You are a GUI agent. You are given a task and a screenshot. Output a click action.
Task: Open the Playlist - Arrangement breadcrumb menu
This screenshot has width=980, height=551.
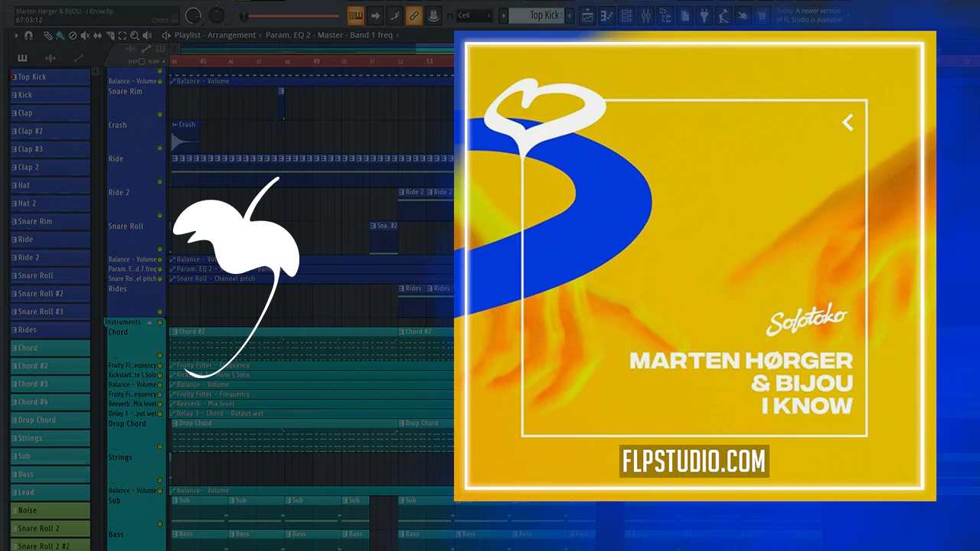click(x=215, y=35)
